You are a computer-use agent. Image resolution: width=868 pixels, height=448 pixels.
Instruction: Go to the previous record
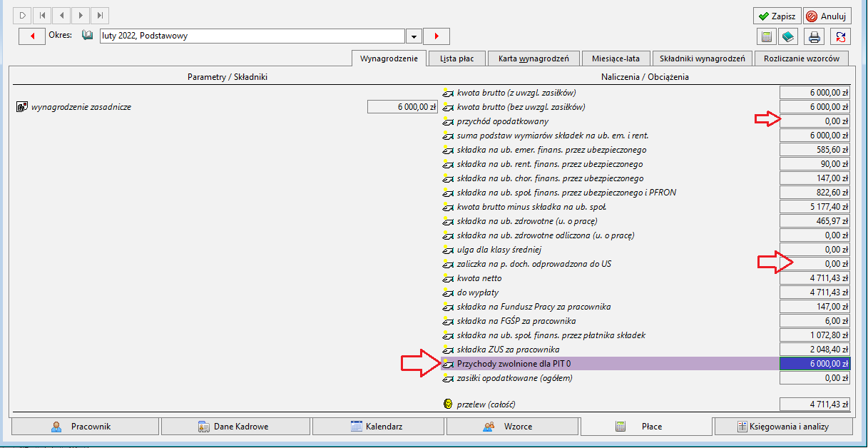[x=62, y=15]
